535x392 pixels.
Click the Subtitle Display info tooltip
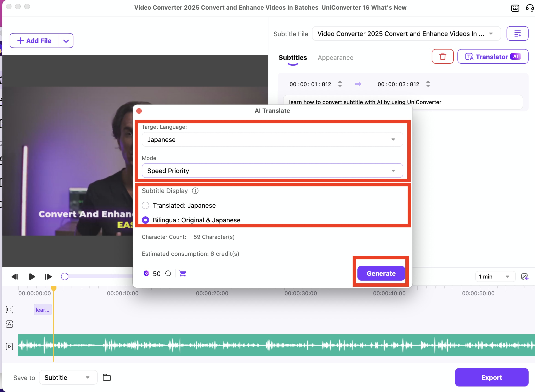pos(195,191)
